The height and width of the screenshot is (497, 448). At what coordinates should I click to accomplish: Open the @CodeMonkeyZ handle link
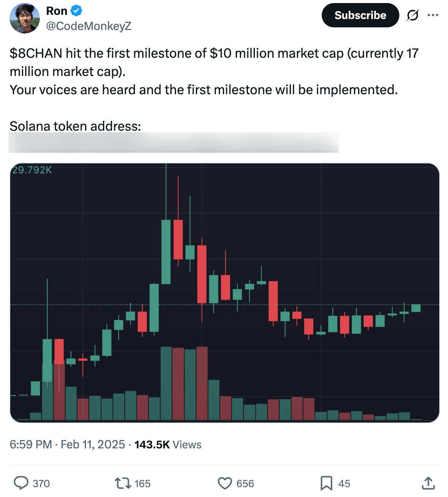[x=89, y=26]
